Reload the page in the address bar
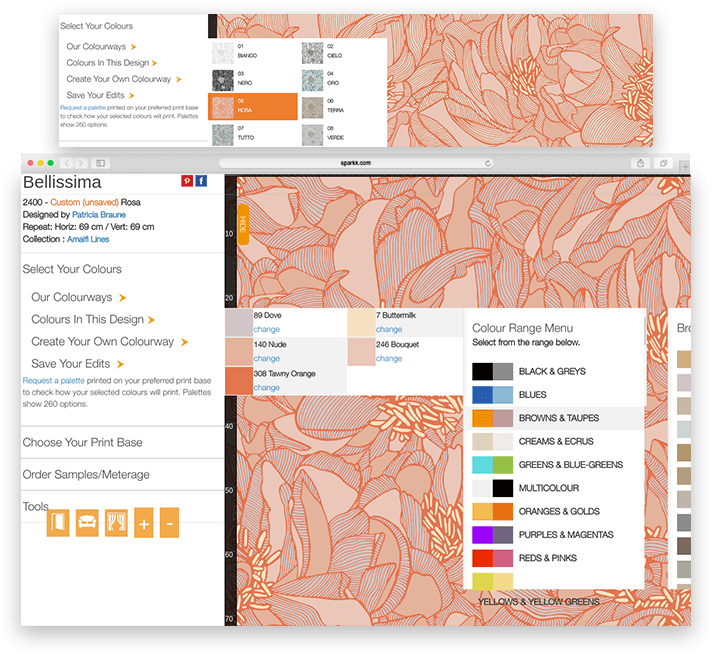 click(x=488, y=162)
